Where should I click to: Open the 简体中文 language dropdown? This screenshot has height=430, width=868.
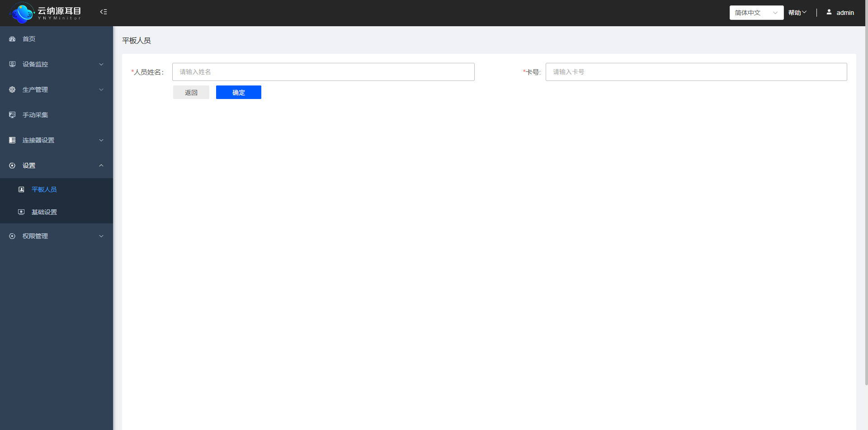pyautogui.click(x=756, y=13)
